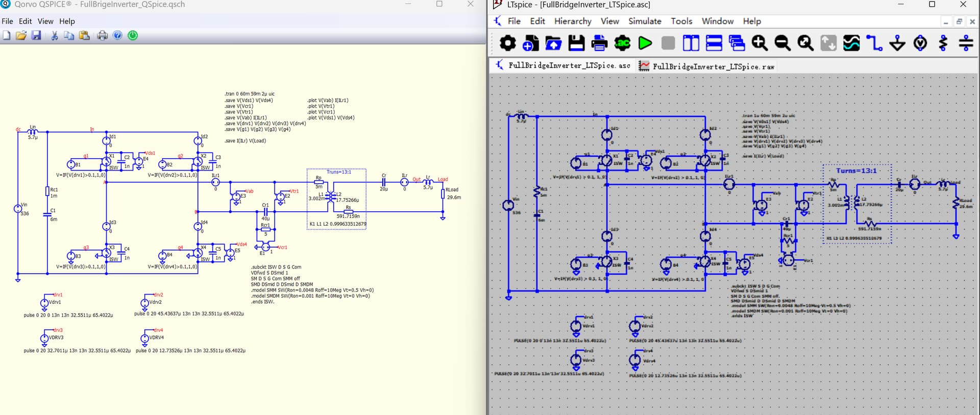Open the QSPICE View menu

[x=45, y=21]
